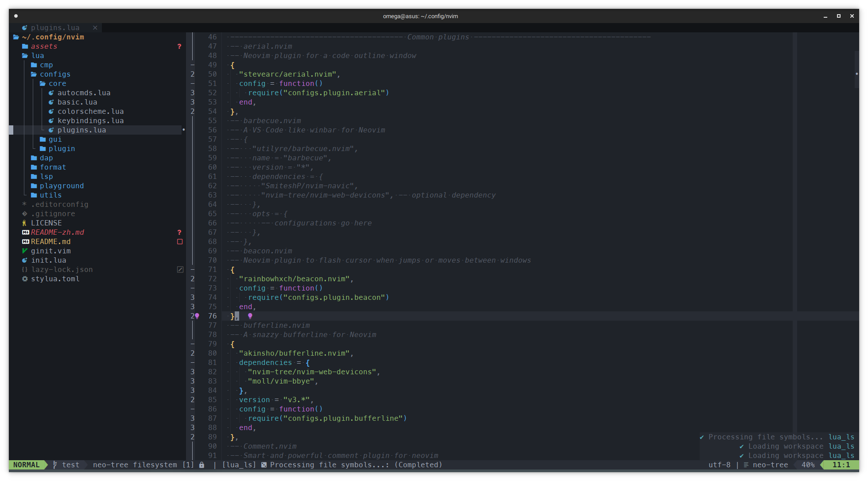Toggle the fold marker at line 71

click(x=193, y=270)
